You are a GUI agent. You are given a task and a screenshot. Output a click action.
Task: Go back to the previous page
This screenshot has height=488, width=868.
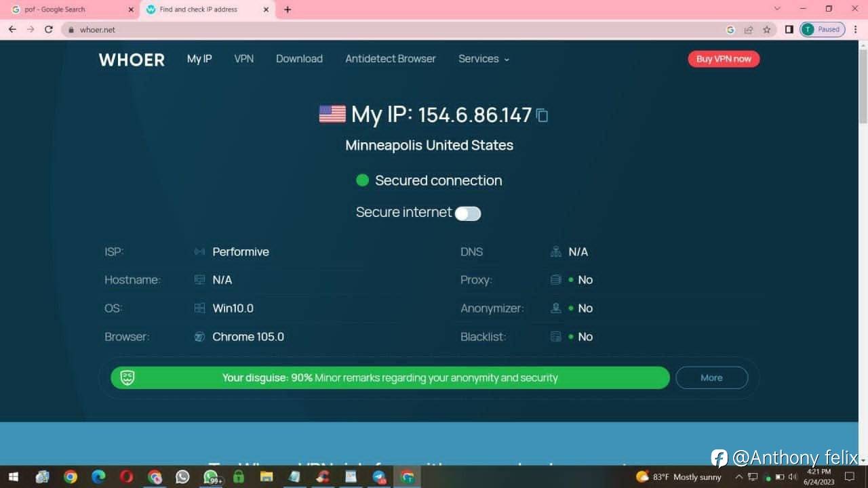pyautogui.click(x=12, y=29)
